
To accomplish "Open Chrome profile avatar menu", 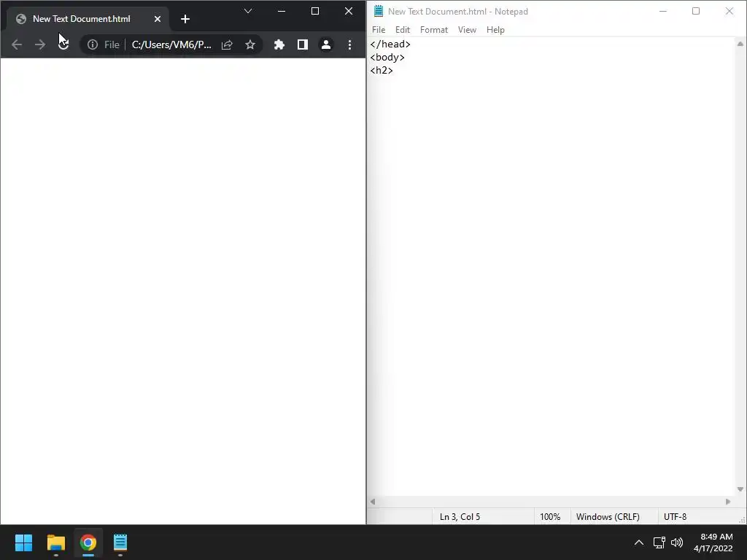I will point(326,44).
